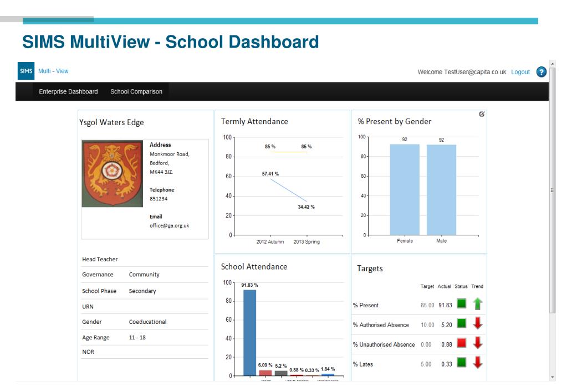Click the Female bar in gender chart
The width and height of the screenshot is (567, 392).
pyautogui.click(x=405, y=190)
